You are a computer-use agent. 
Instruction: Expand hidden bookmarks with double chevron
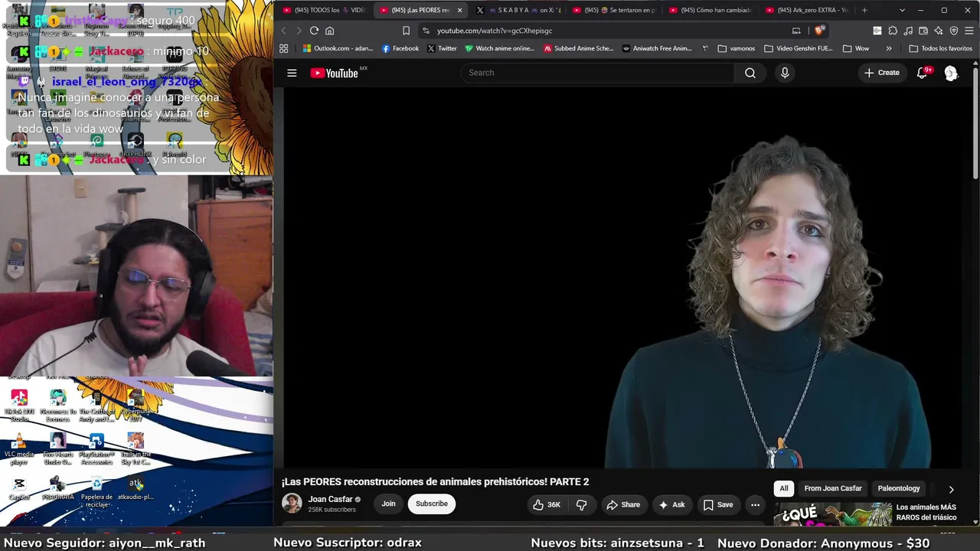(x=889, y=48)
